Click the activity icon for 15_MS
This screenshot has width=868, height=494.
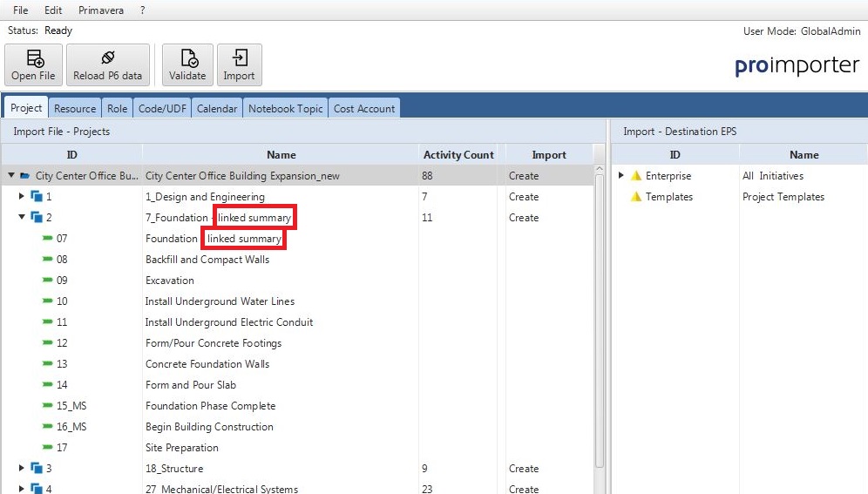(x=48, y=405)
